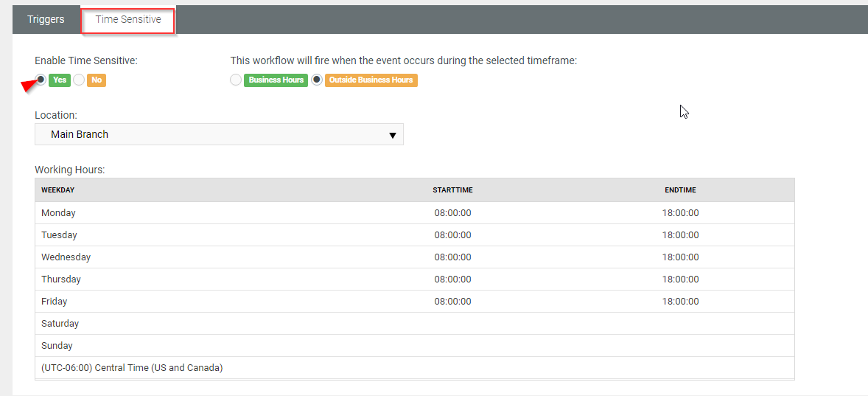Click the Location label
This screenshot has height=396, width=868.
(56, 115)
